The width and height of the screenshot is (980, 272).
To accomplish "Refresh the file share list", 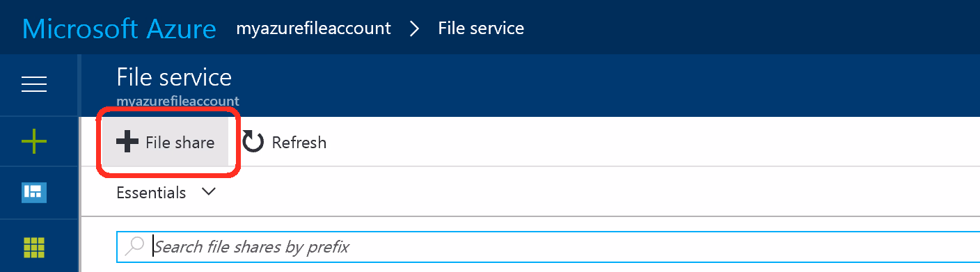I will pyautogui.click(x=284, y=143).
